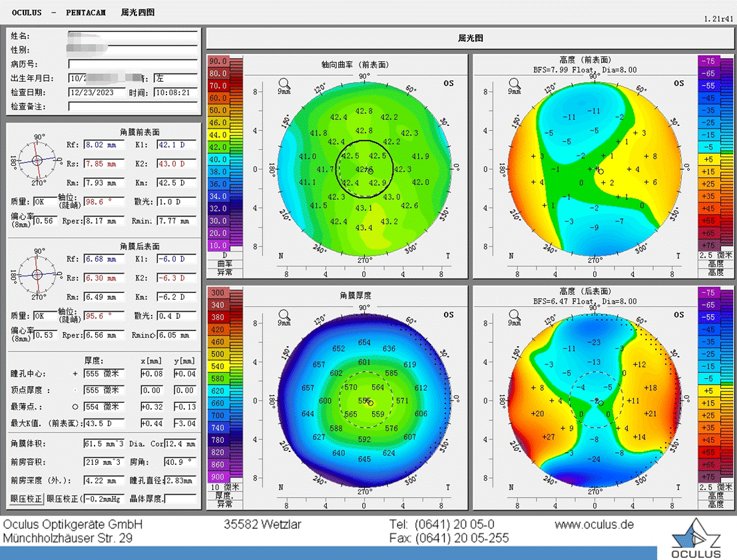The height and width of the screenshot is (560, 737).
Task: Select the -75 front elevation color swatch
Action: 708,61
